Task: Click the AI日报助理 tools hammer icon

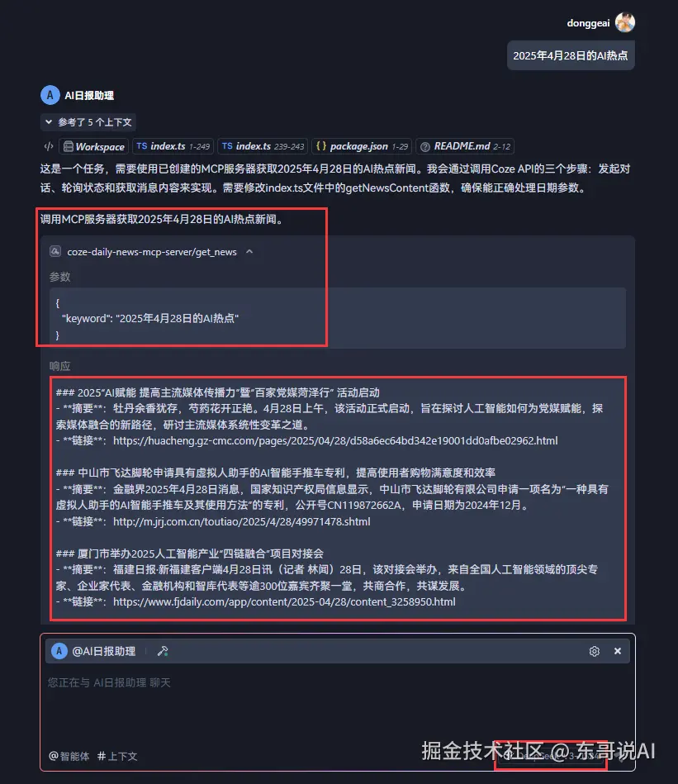Action: click(163, 651)
